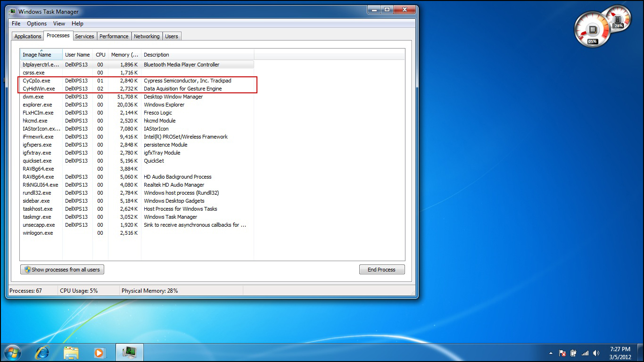Click the CPU Usage: 5% status entry

(x=79, y=291)
